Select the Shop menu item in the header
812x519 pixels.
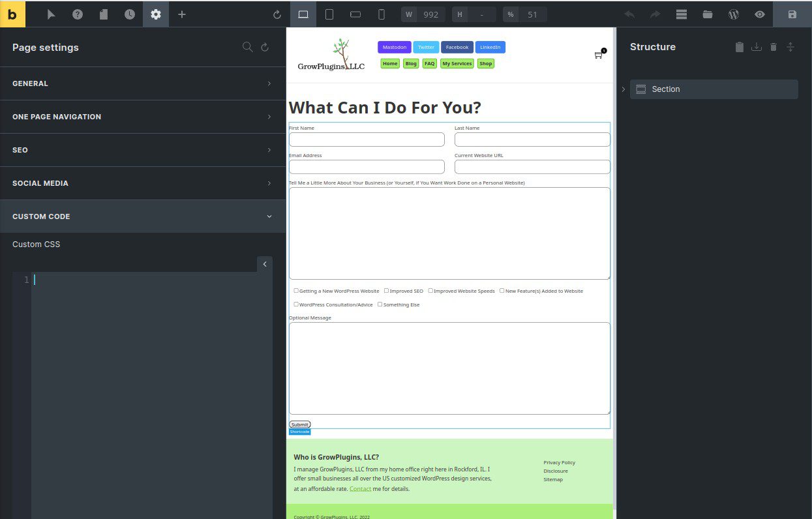485,63
